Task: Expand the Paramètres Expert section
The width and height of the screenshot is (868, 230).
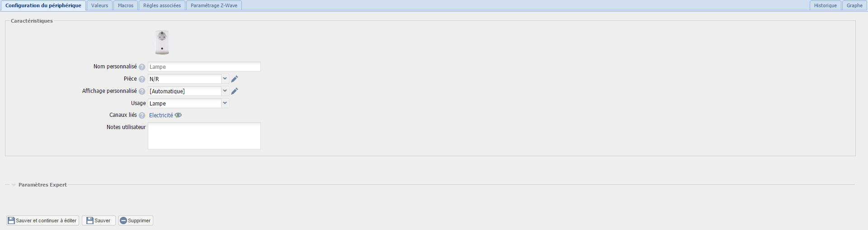Action: click(42, 185)
